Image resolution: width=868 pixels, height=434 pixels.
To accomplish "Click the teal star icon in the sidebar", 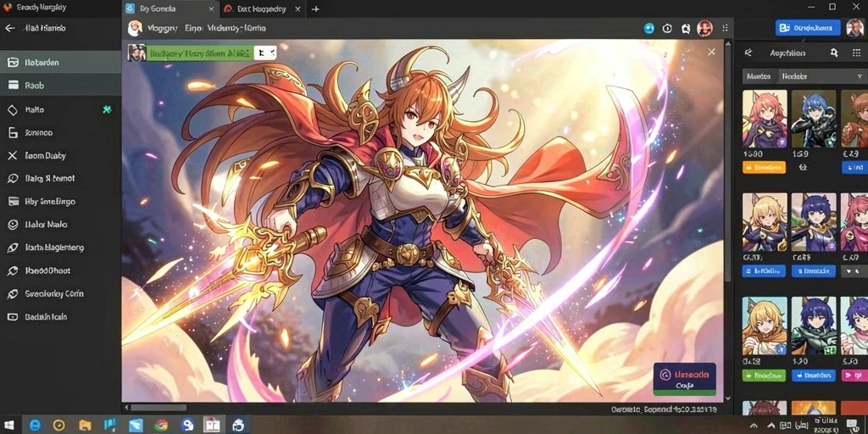I will (x=108, y=109).
